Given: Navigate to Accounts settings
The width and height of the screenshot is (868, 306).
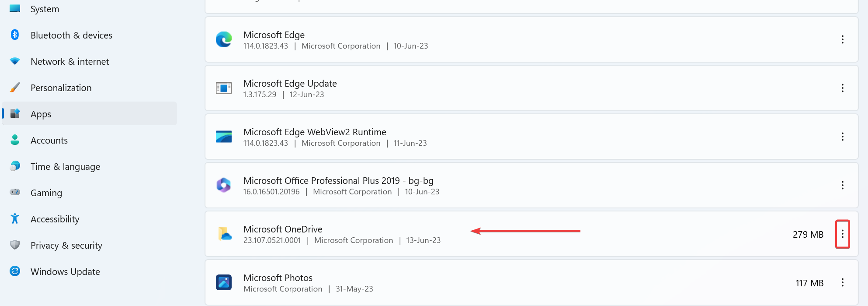Looking at the screenshot, I should 49,141.
